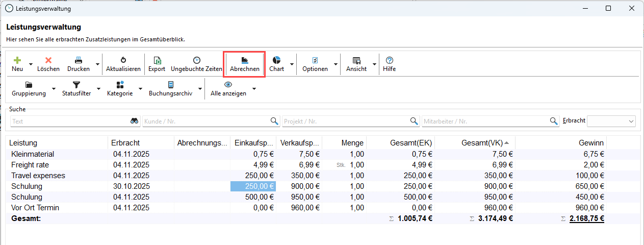The image size is (644, 245).
Task: Click the Abrechnen billing icon
Action: tap(245, 60)
